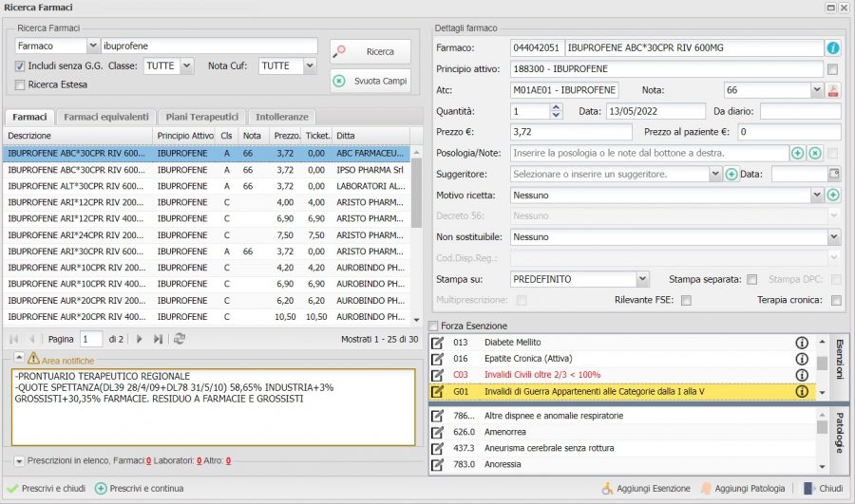Edit exemption 013 Diabete Mellito
The image size is (855, 504).
coord(437,343)
